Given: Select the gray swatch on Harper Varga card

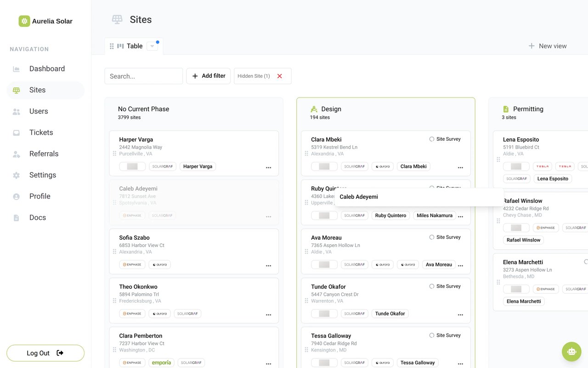Looking at the screenshot, I should 132,167.
